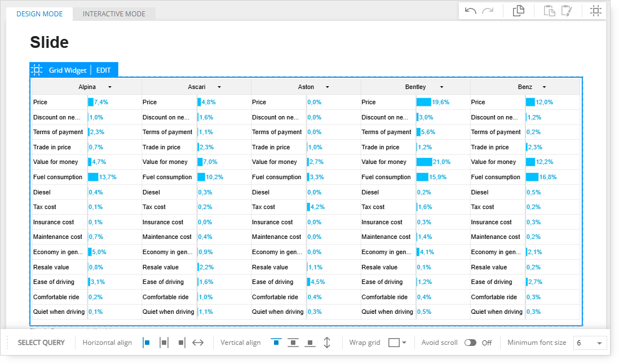
Task: Click the Aston 'Comfortable ride' row label
Action: point(275,298)
